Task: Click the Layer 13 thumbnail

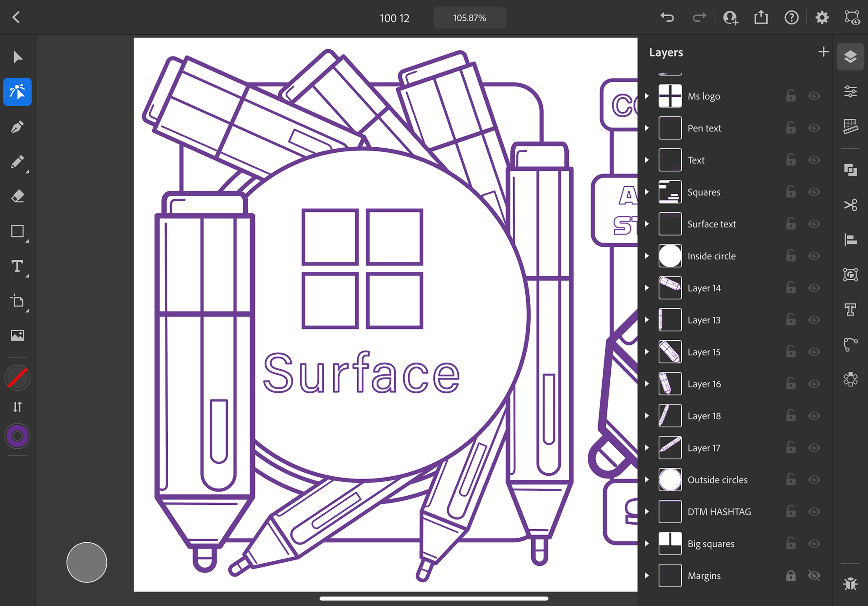Action: click(670, 320)
